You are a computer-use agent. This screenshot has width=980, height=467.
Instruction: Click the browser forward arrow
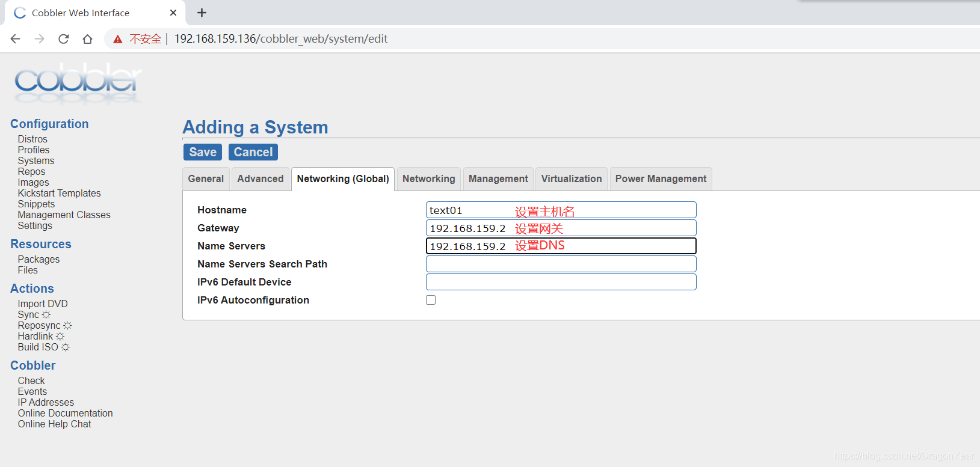tap(40, 39)
